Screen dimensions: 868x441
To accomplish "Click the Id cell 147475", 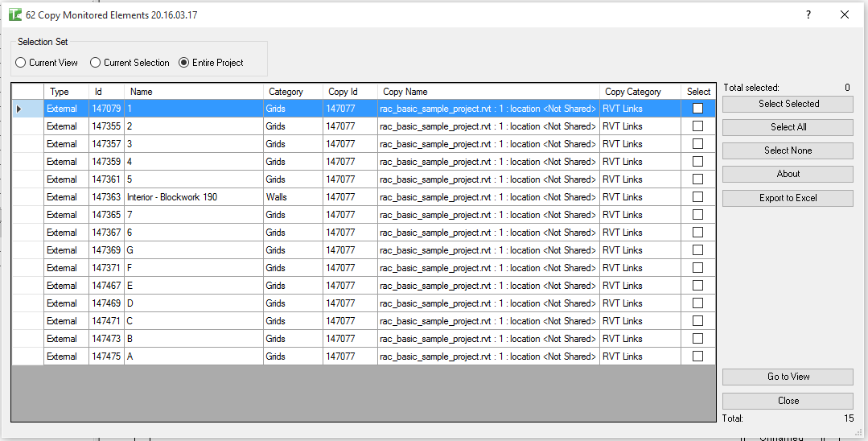I will click(106, 357).
